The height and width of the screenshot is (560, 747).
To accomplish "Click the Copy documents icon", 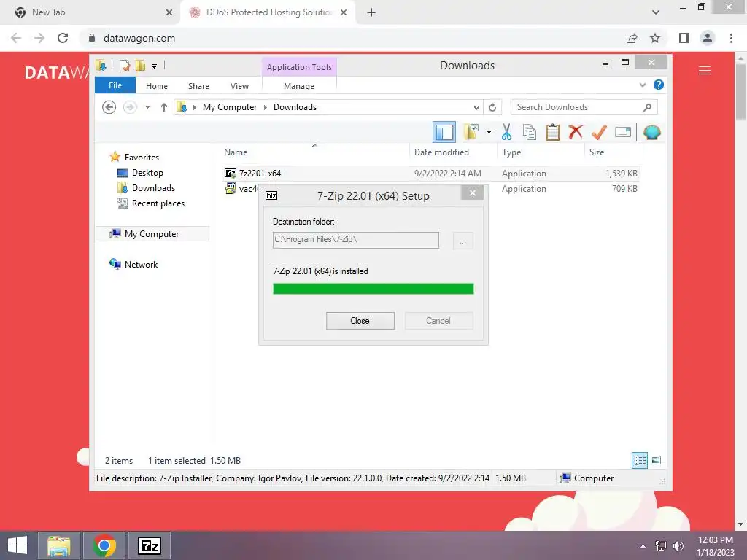I will [530, 132].
